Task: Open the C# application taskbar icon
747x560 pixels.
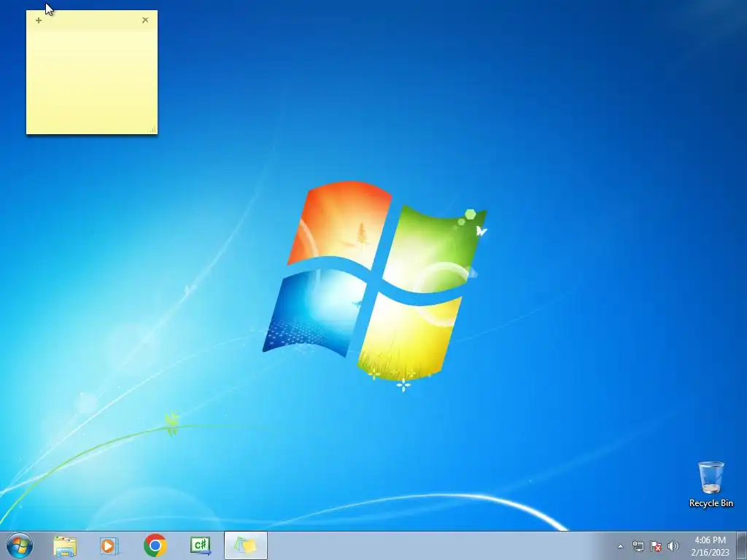Action: (200, 545)
